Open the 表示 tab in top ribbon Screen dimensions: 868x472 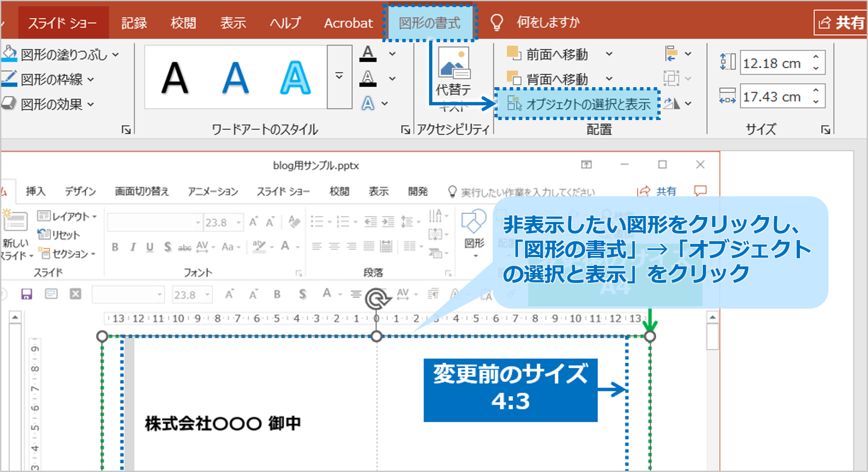click(x=233, y=23)
